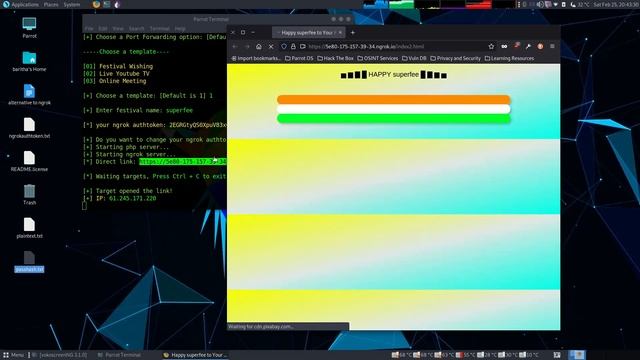Open the OSINT Services bookmarks folder
This screenshot has height=360, width=640.
click(378, 58)
